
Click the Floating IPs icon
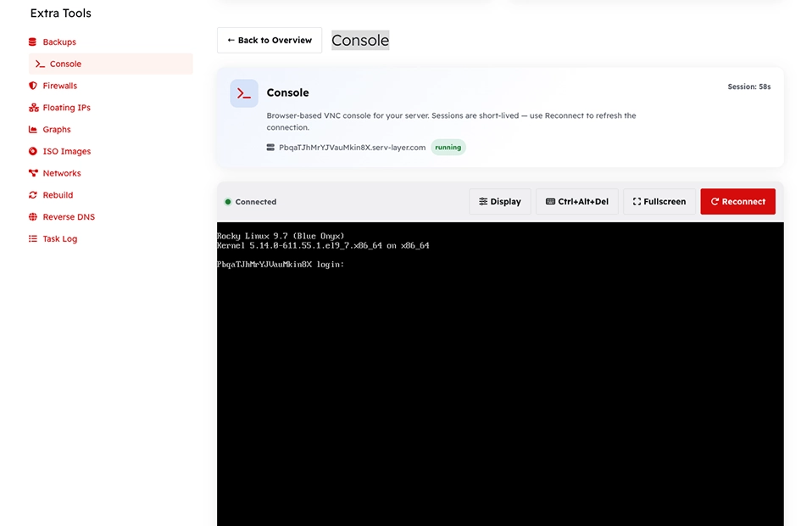pyautogui.click(x=34, y=107)
